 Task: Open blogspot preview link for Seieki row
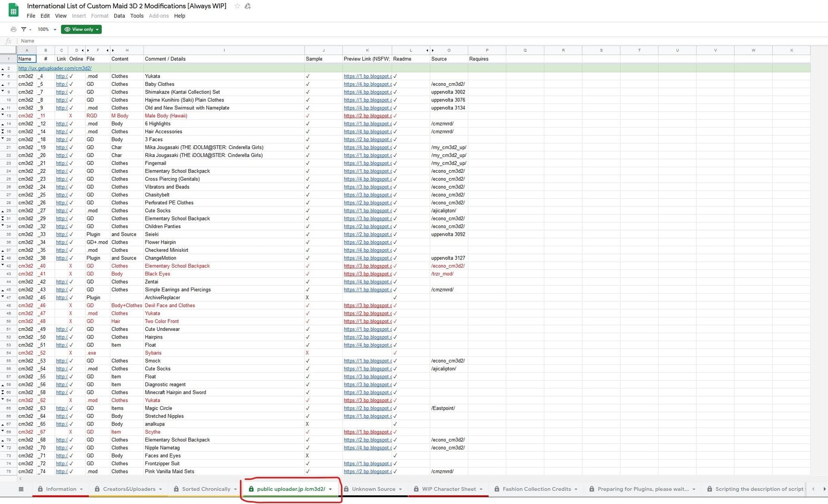click(x=367, y=235)
